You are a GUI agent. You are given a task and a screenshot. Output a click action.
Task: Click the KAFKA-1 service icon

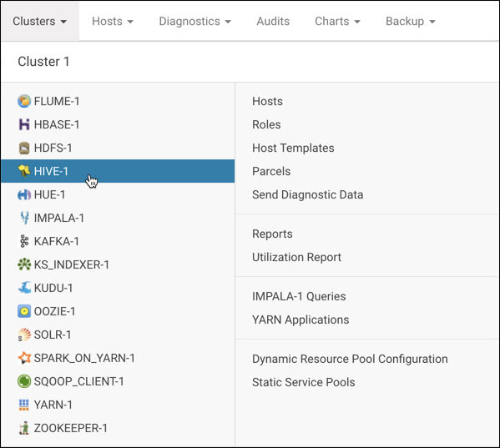coord(24,241)
